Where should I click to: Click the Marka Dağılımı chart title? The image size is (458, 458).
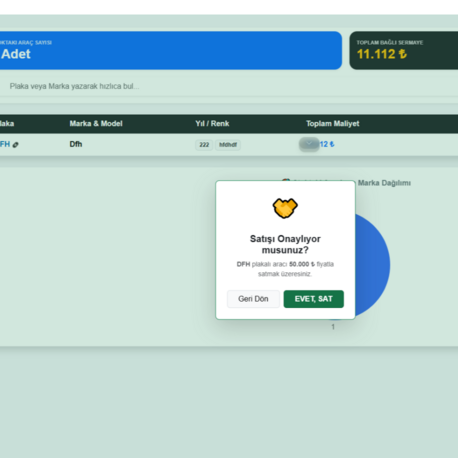tap(384, 183)
